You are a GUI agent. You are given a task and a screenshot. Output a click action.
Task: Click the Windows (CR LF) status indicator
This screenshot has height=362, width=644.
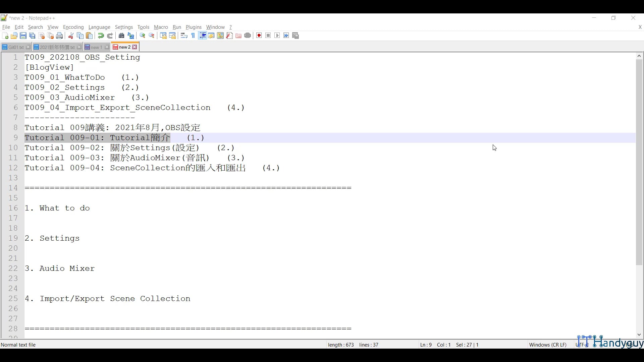click(x=548, y=345)
